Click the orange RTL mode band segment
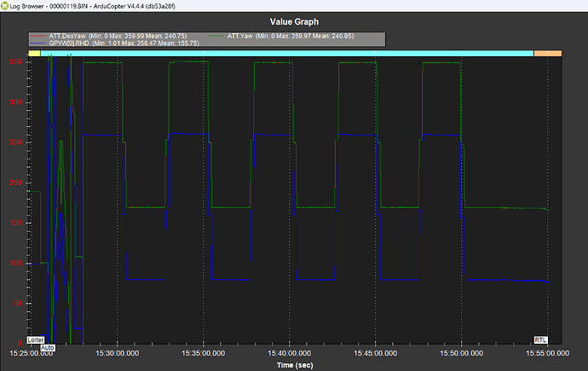The image size is (588, 371). [x=548, y=53]
